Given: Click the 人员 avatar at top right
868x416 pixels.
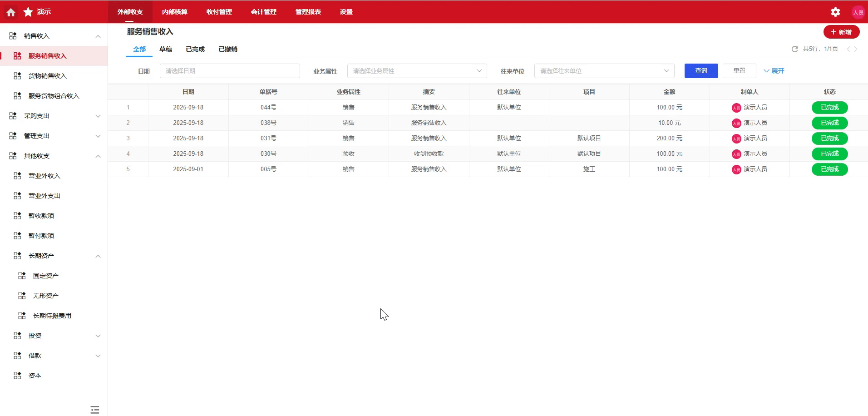Looking at the screenshot, I should click(x=858, y=12).
